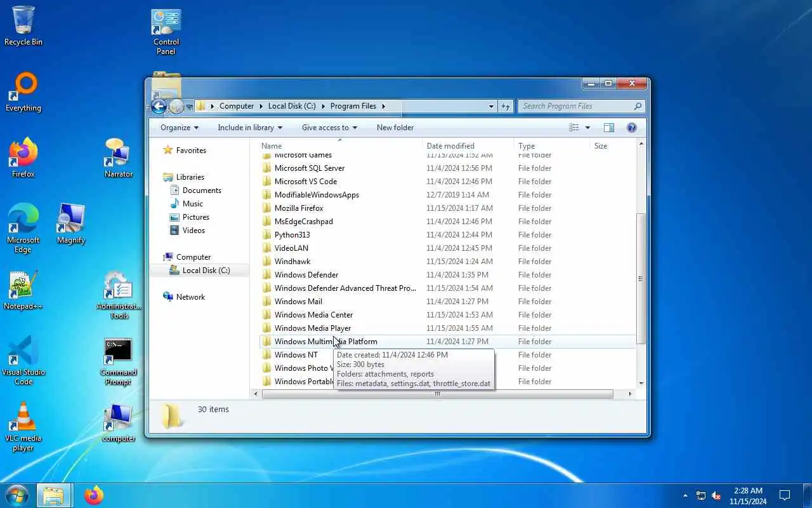Open the view options dropdown arrow
The width and height of the screenshot is (812, 508).
(x=587, y=128)
